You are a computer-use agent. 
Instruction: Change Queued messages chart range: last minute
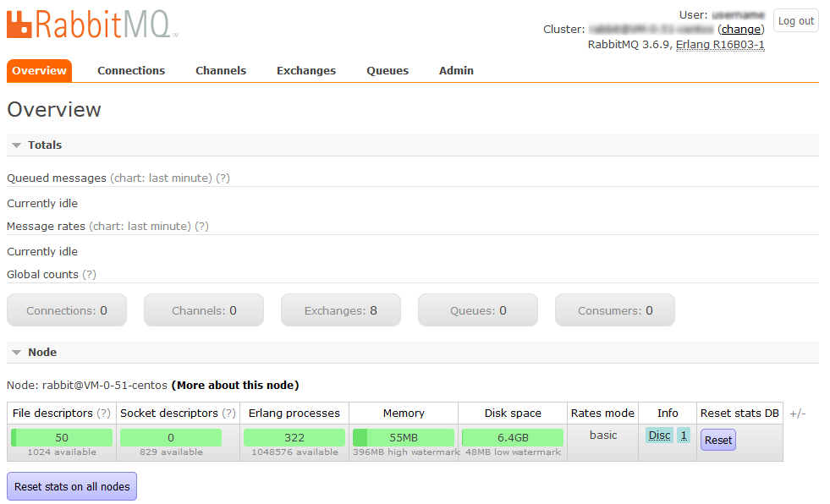point(161,178)
